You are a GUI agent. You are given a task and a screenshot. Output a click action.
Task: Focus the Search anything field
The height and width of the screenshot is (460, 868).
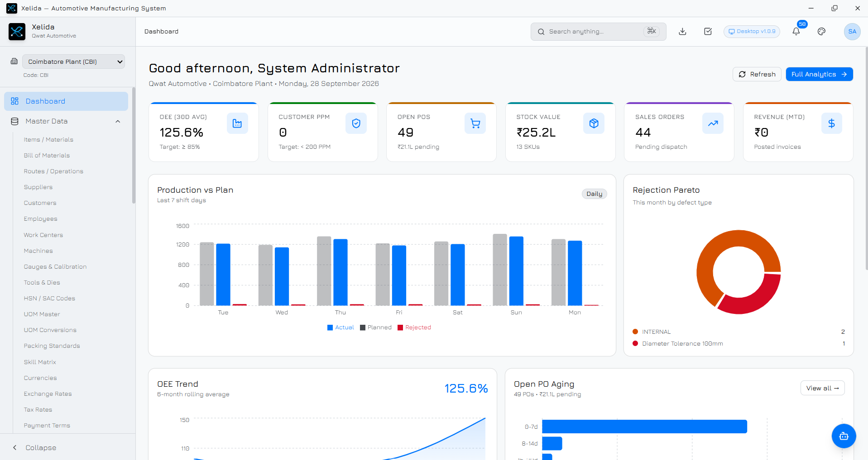point(598,32)
